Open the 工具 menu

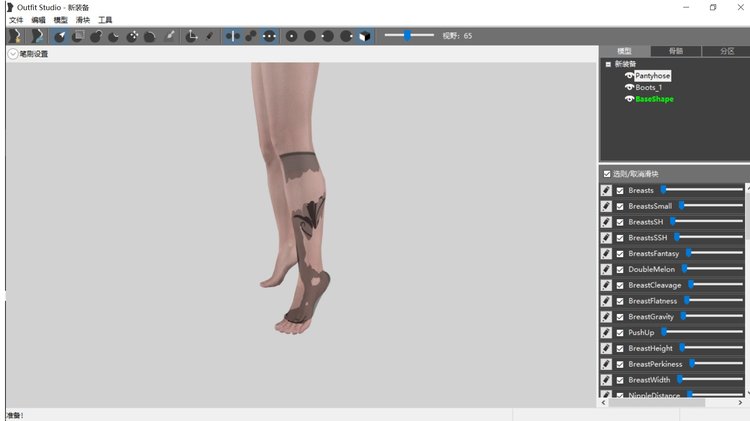(105, 20)
